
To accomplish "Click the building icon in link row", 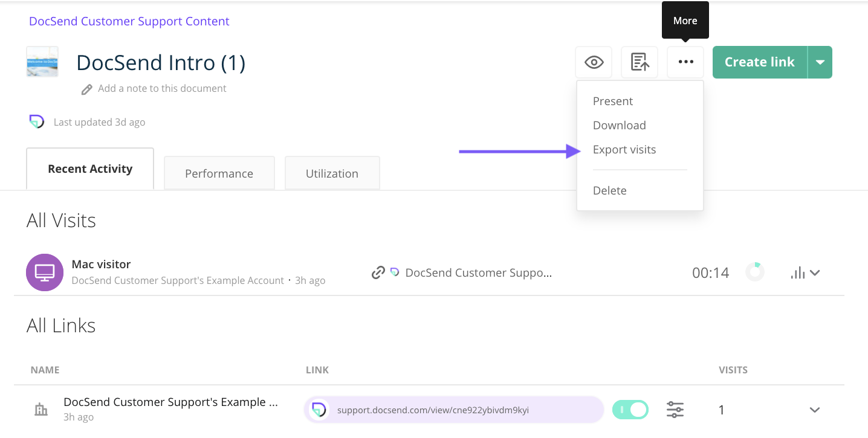I will coord(41,410).
